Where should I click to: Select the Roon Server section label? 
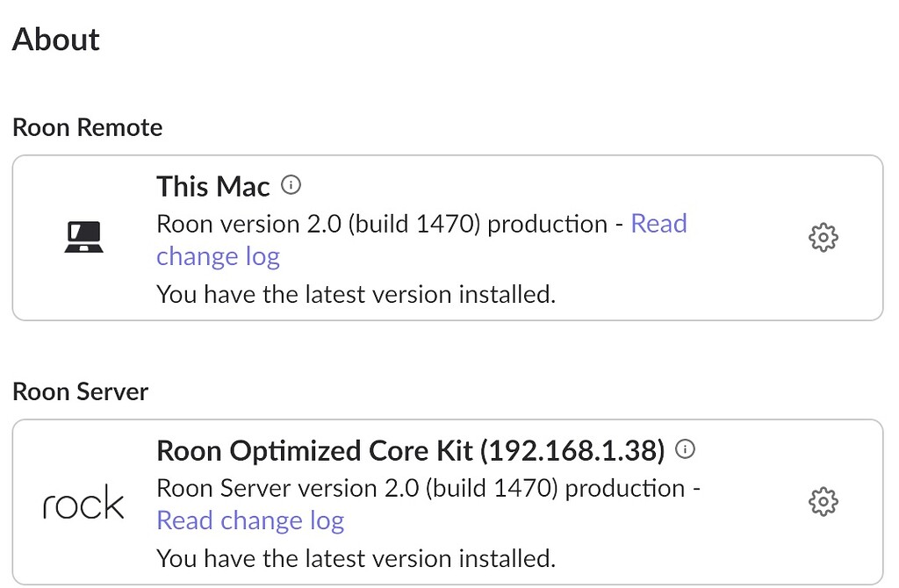(x=80, y=391)
